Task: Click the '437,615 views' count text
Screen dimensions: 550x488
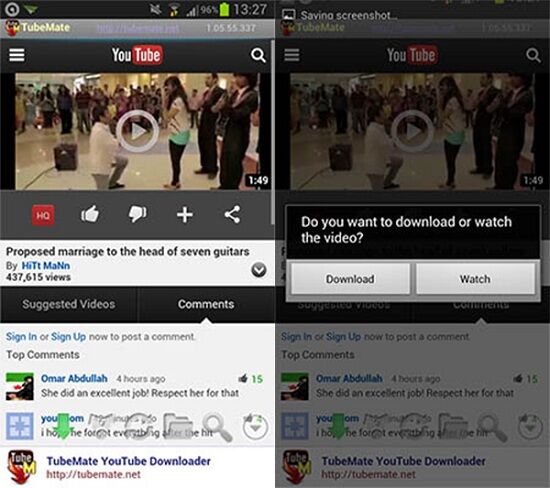Action: (x=38, y=277)
